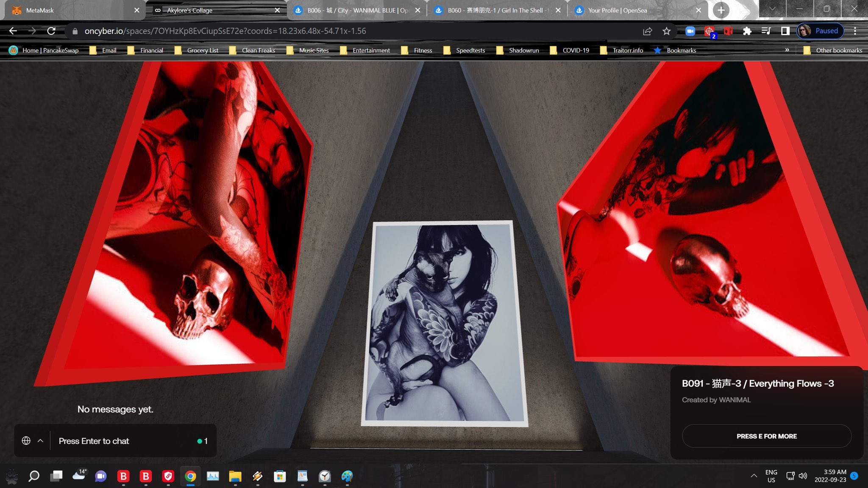Click the share page icon in the address bar
The image size is (868, 488).
[x=647, y=31]
